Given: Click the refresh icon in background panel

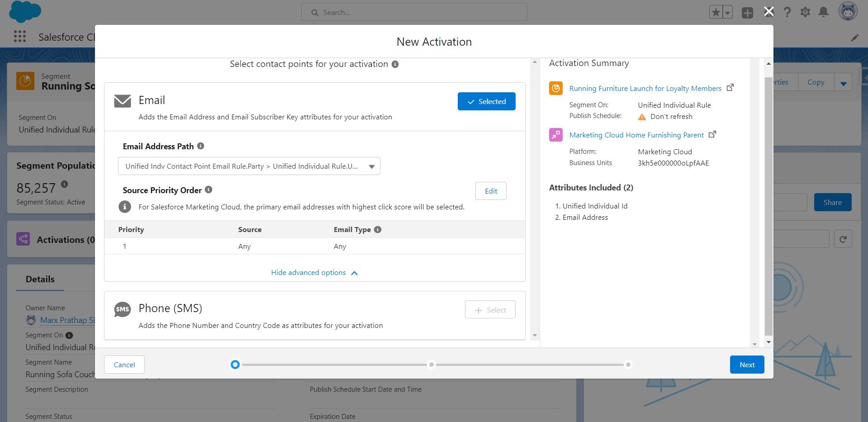Looking at the screenshot, I should tap(843, 239).
